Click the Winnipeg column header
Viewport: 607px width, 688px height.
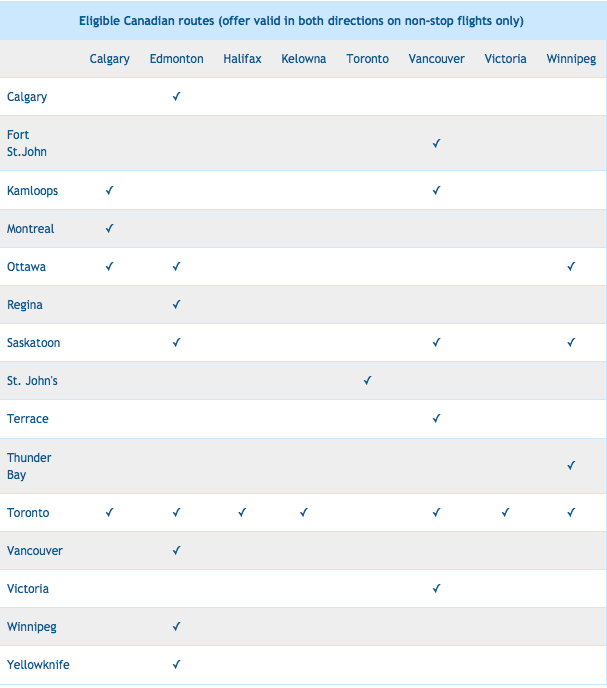[x=571, y=59]
